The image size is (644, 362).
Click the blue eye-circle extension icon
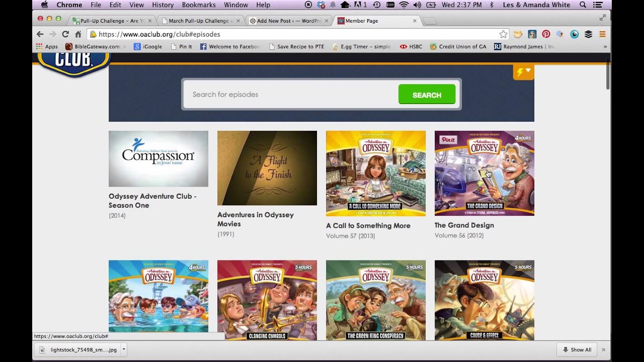click(574, 34)
